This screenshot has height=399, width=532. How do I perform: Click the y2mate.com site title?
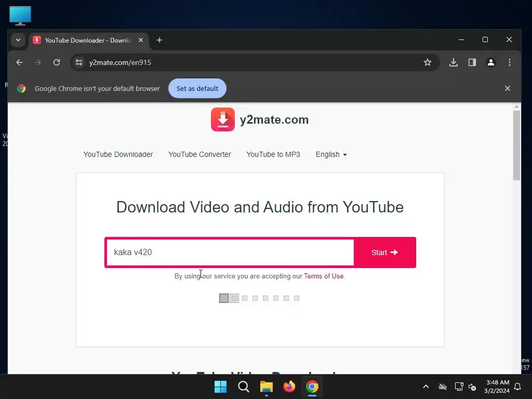pyautogui.click(x=274, y=120)
